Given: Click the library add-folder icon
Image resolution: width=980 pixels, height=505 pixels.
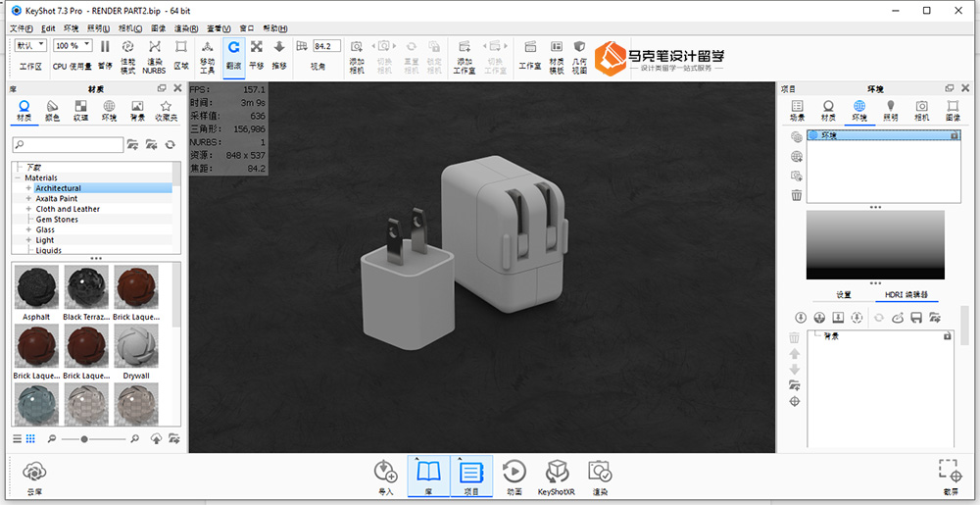Looking at the screenshot, I should 132,145.
